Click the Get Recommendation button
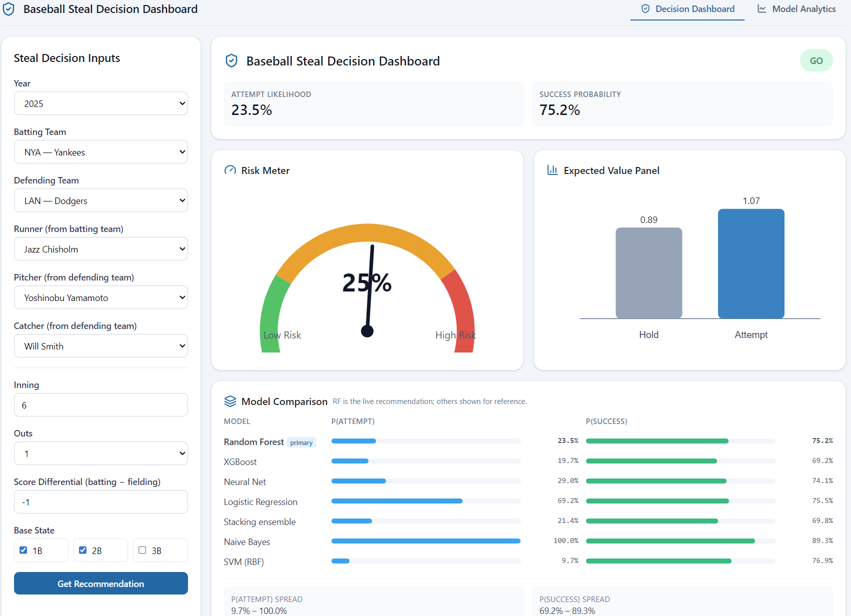Screen dimensions: 851x616 click(x=101, y=583)
